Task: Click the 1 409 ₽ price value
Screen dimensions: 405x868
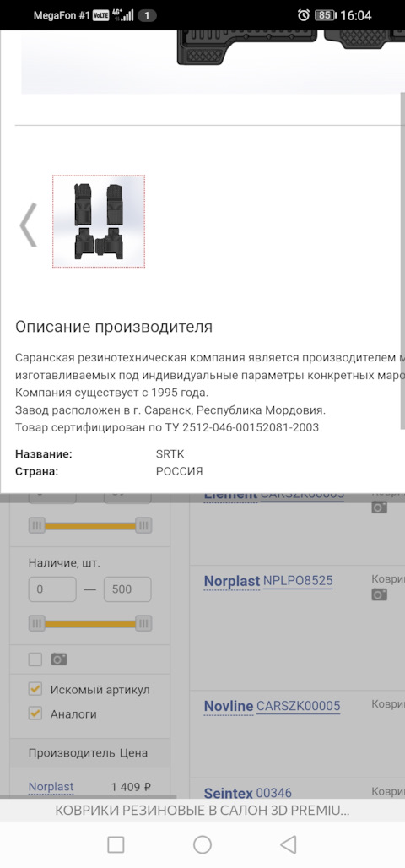Action: (x=131, y=787)
